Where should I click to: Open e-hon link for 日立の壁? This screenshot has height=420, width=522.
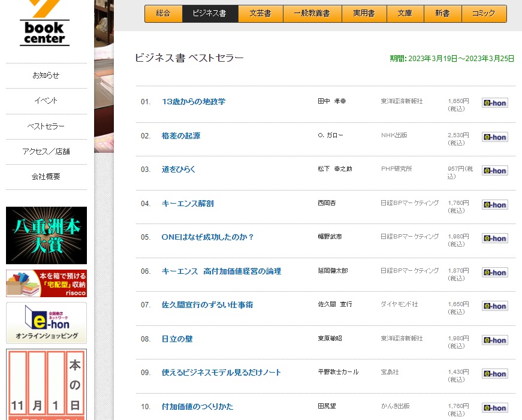(494, 340)
